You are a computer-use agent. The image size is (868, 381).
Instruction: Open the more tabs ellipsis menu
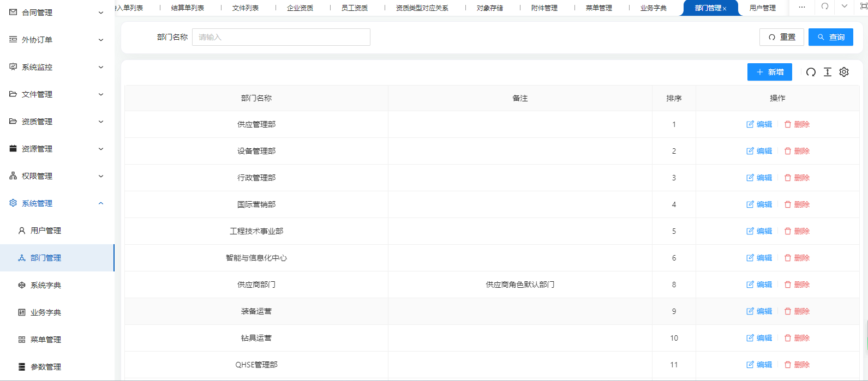coord(801,7)
